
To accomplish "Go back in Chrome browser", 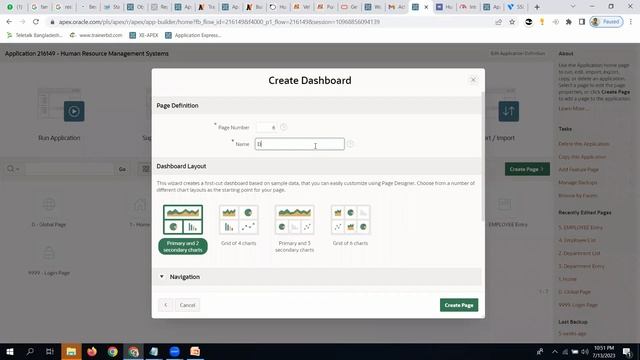I will coord(9,22).
